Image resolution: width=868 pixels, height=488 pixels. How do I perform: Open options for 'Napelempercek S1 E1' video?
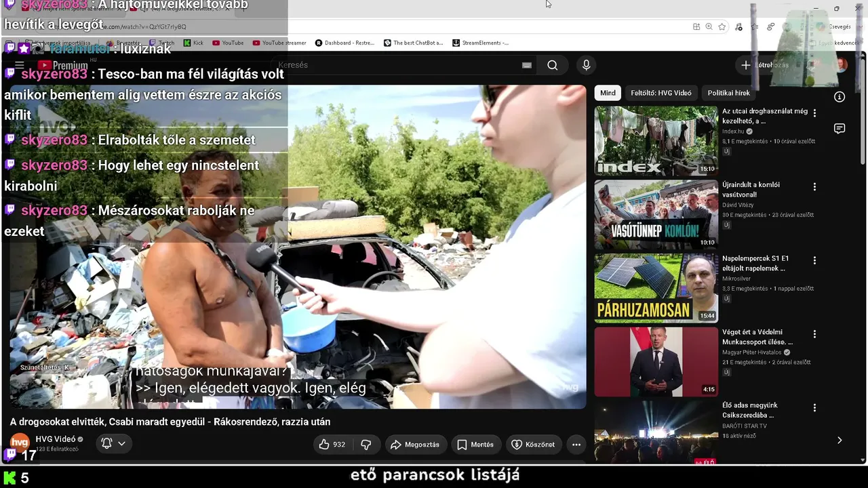pos(814,260)
